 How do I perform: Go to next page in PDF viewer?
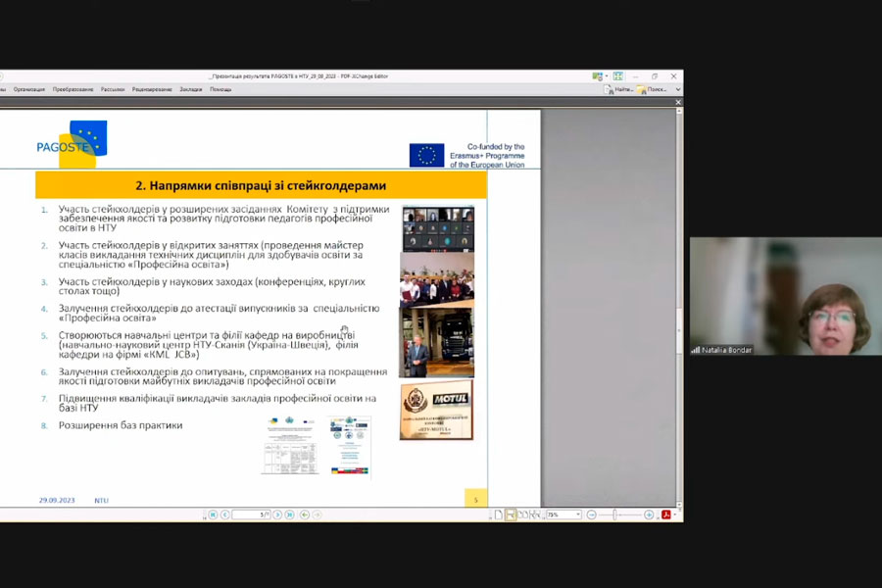[x=277, y=514]
